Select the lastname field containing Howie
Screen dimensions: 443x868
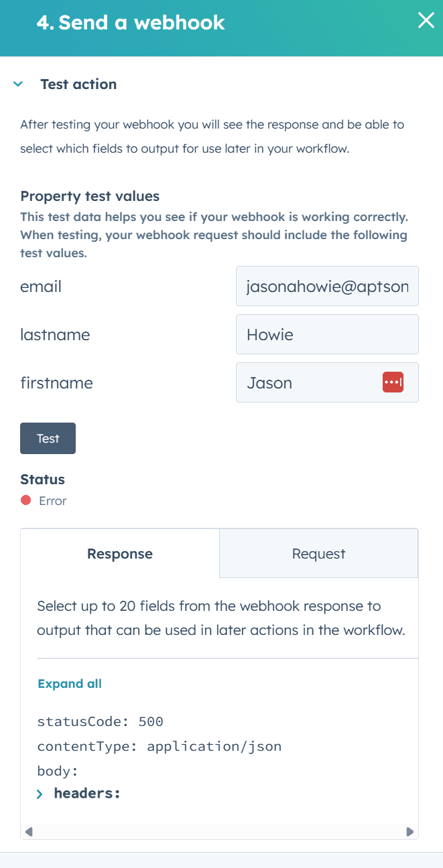click(327, 334)
